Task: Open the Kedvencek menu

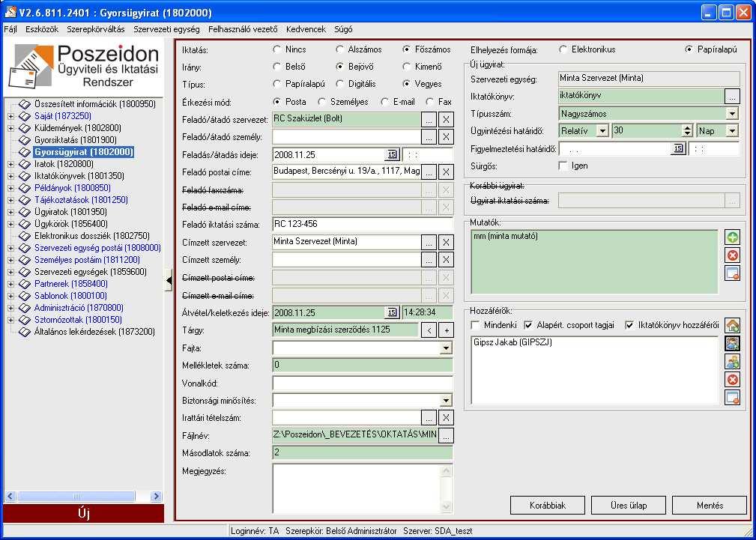Action: click(306, 29)
